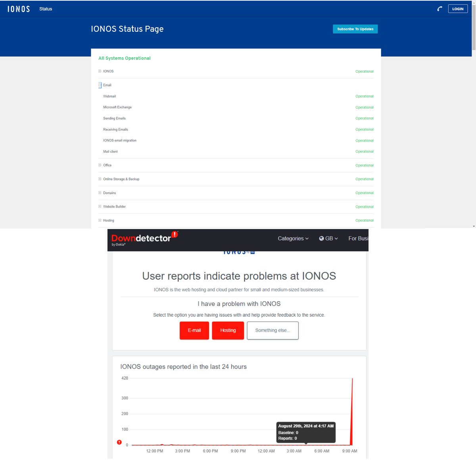Click the red question mark icon

pyautogui.click(x=119, y=442)
